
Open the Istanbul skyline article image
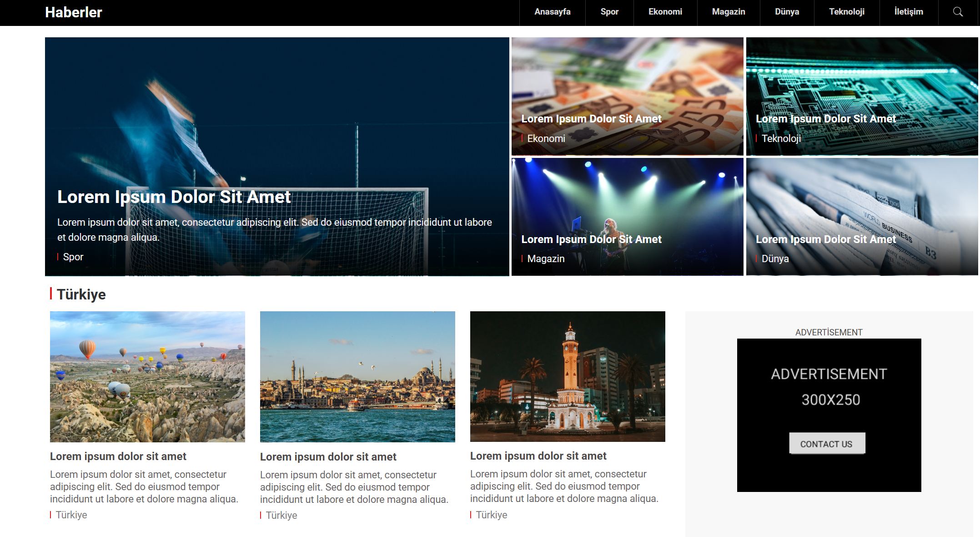357,376
